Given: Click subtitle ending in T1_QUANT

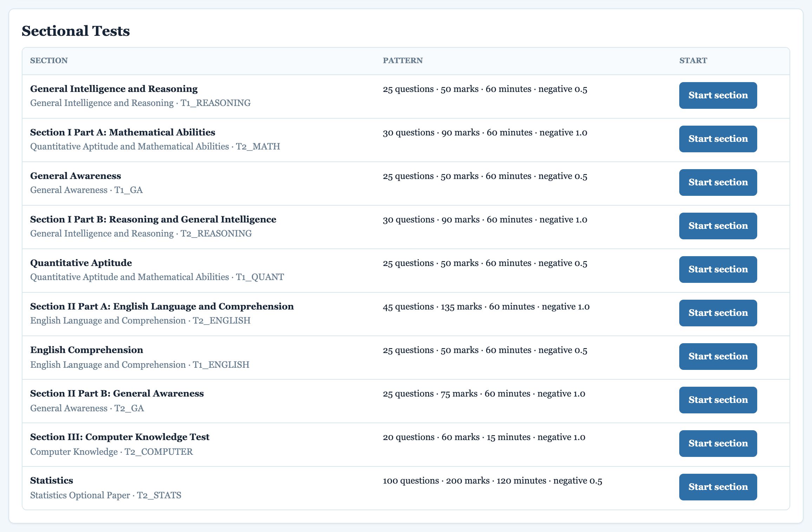Looking at the screenshot, I should pyautogui.click(x=157, y=277).
